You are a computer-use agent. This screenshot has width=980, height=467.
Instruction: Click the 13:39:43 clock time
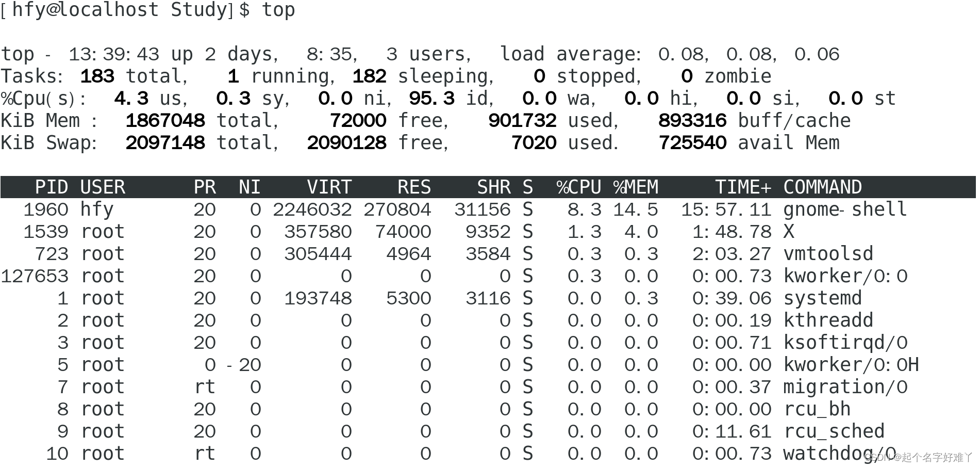point(114,54)
